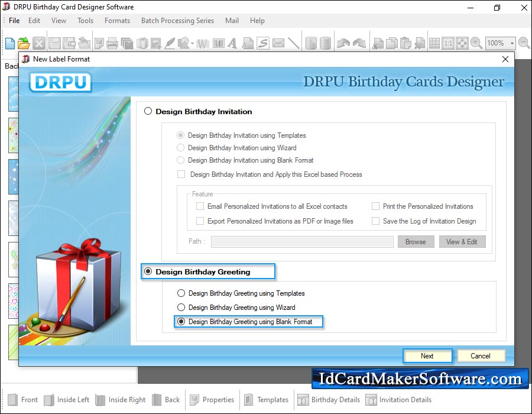Viewport: 532px width, 414px height.
Task: Click the View & Edit button
Action: [x=462, y=242]
